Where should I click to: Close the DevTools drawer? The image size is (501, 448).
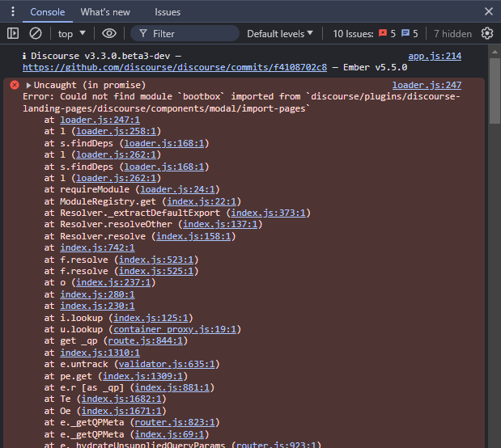coord(489,11)
